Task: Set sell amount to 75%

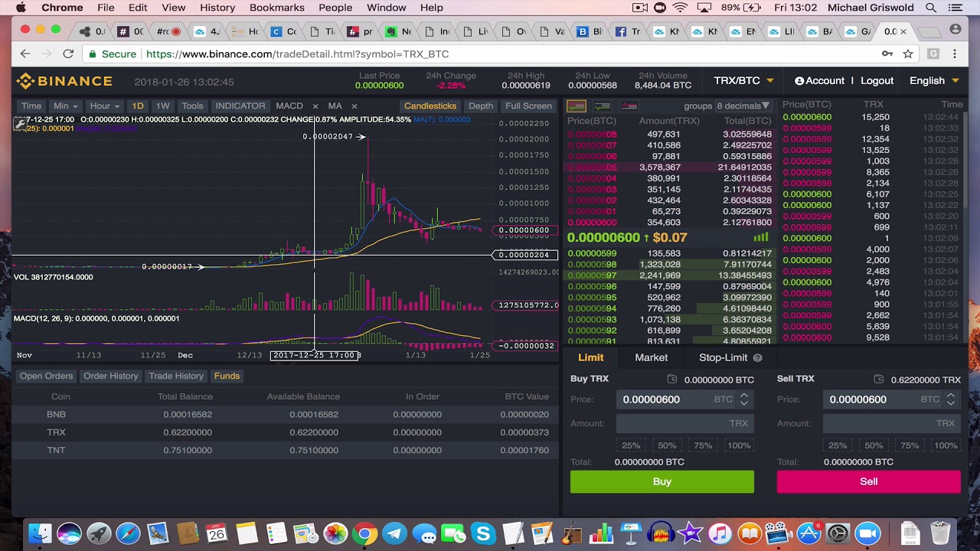Action: [x=910, y=445]
